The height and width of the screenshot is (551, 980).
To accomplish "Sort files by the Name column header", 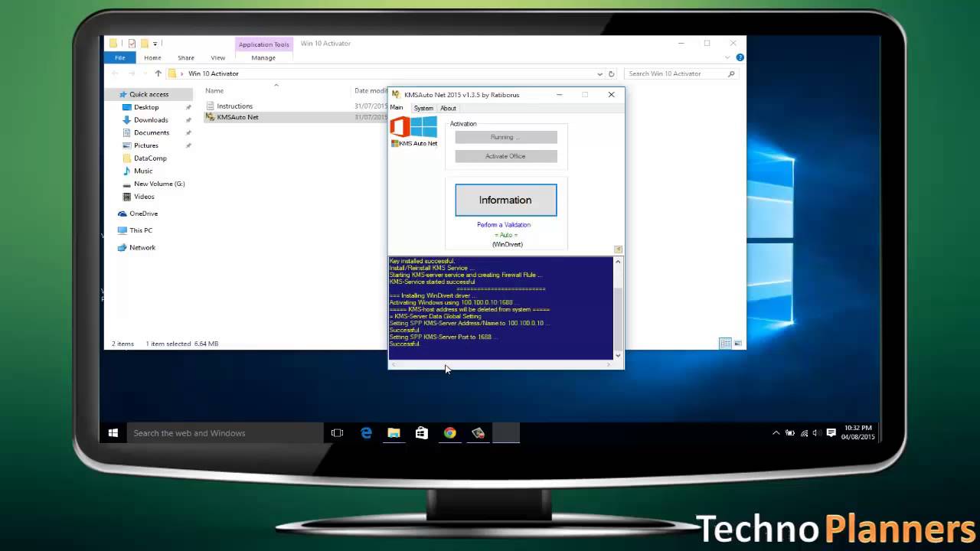I will (x=214, y=91).
